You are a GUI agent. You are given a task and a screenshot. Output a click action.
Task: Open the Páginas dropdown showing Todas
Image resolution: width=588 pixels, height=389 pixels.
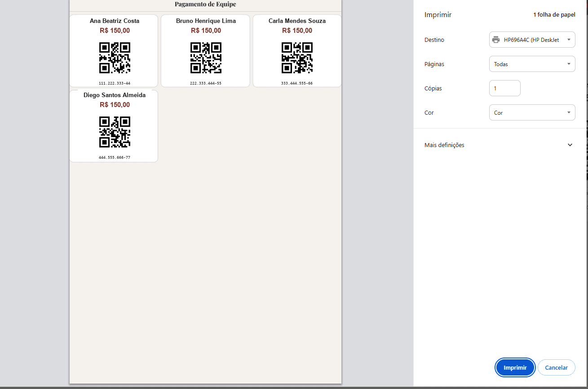click(x=532, y=64)
